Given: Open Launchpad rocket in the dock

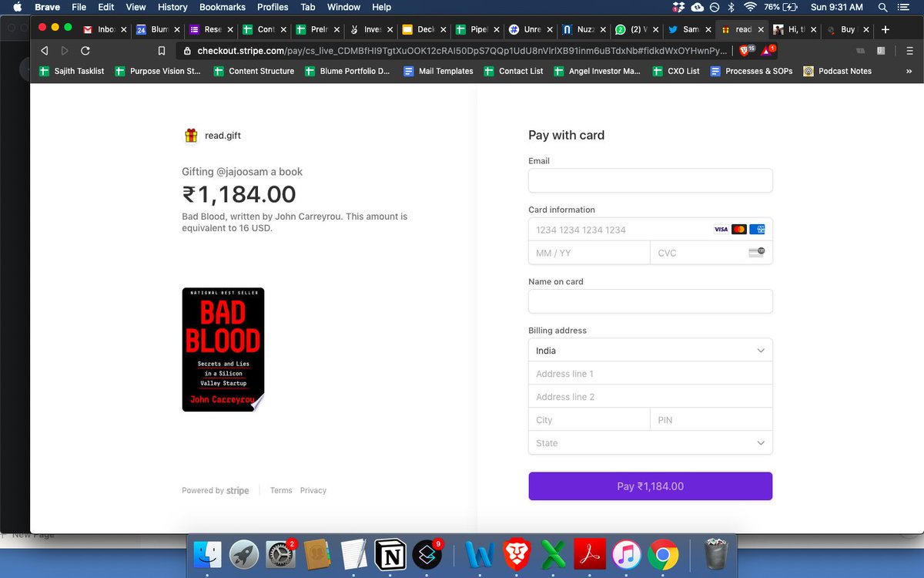Looking at the screenshot, I should click(245, 554).
